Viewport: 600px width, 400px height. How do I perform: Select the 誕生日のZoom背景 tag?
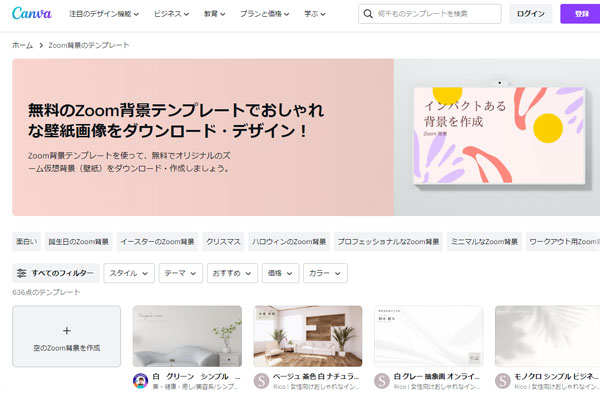coord(78,242)
